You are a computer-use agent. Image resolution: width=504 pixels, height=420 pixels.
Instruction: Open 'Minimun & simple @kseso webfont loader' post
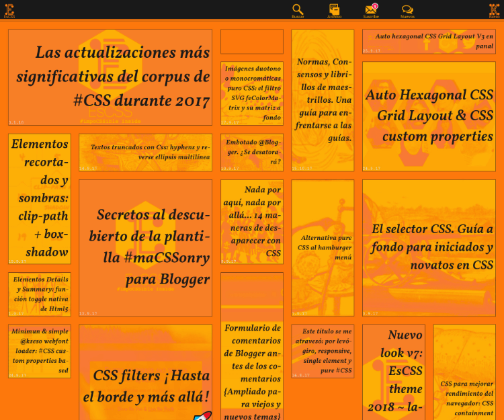[x=39, y=351]
